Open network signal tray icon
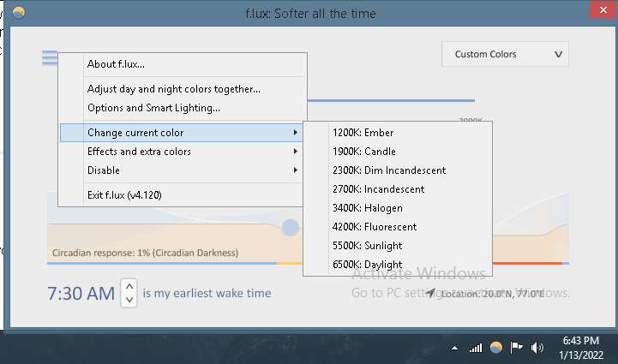 tap(476, 348)
